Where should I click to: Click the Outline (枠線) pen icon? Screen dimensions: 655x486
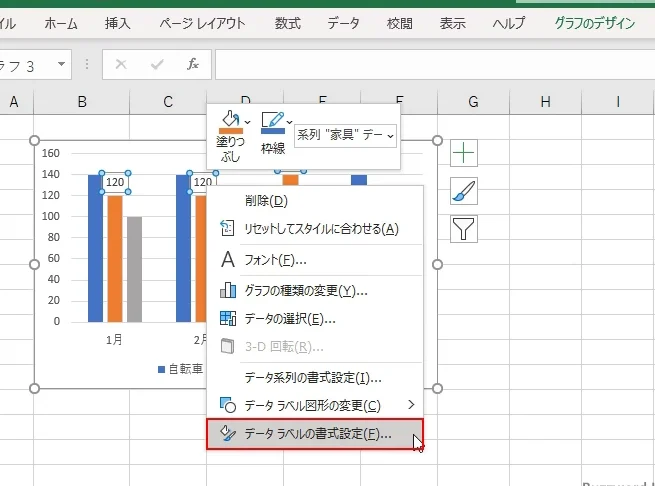273,122
